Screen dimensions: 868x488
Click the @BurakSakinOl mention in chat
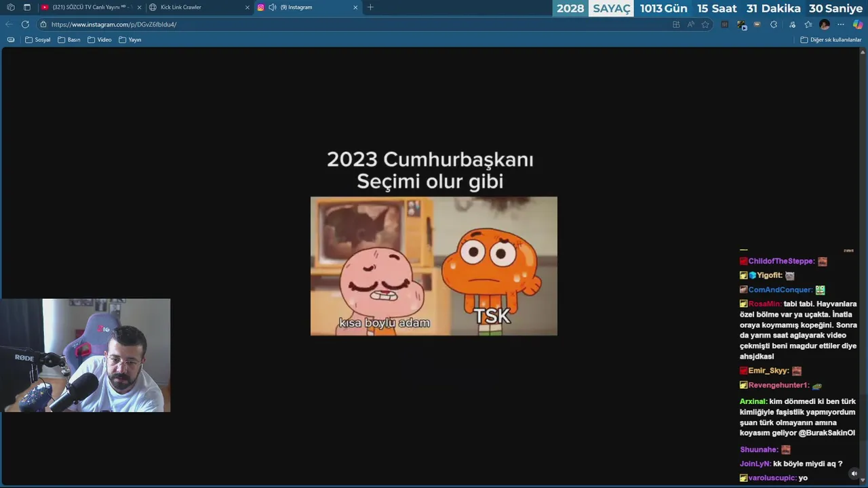[x=827, y=432]
